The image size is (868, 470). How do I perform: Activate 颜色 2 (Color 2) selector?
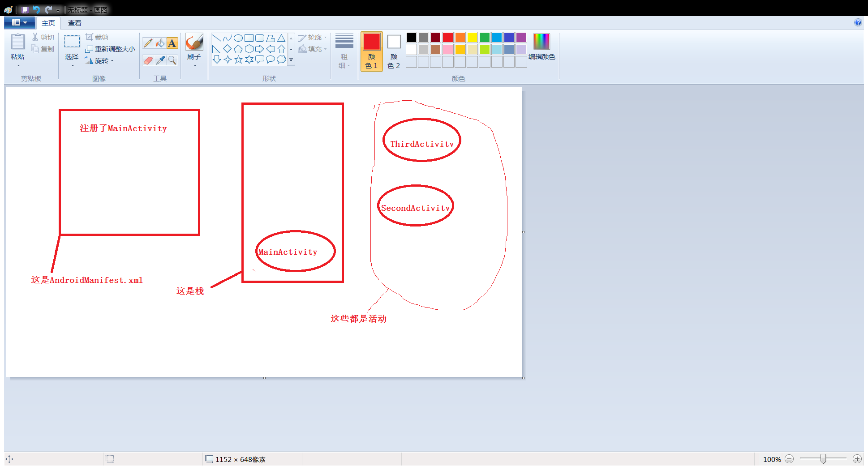tap(394, 51)
